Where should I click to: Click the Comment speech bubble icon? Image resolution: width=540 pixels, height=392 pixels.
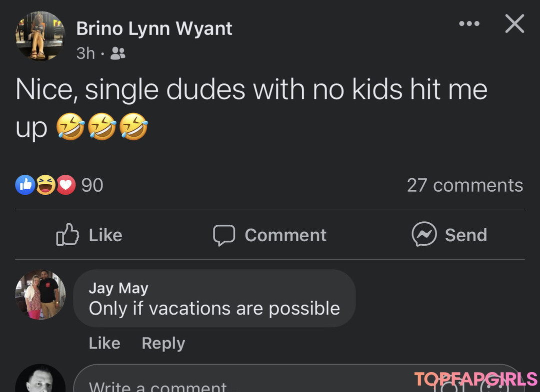(225, 235)
